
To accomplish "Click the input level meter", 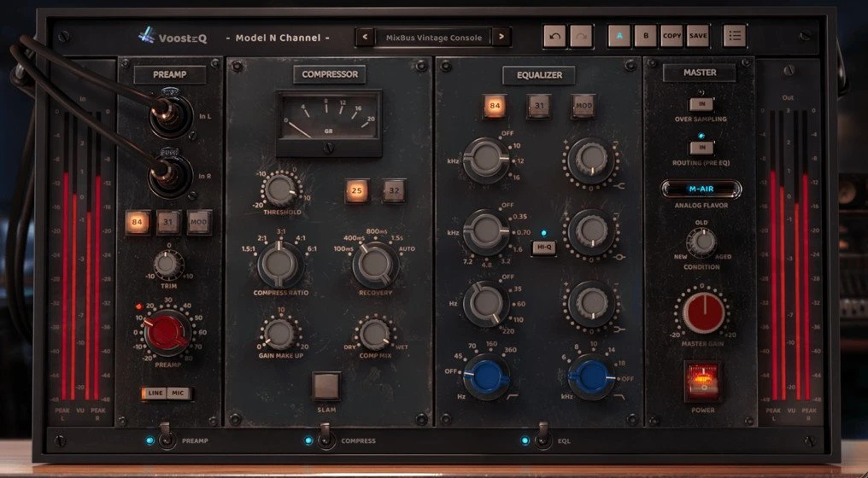I will [81, 255].
